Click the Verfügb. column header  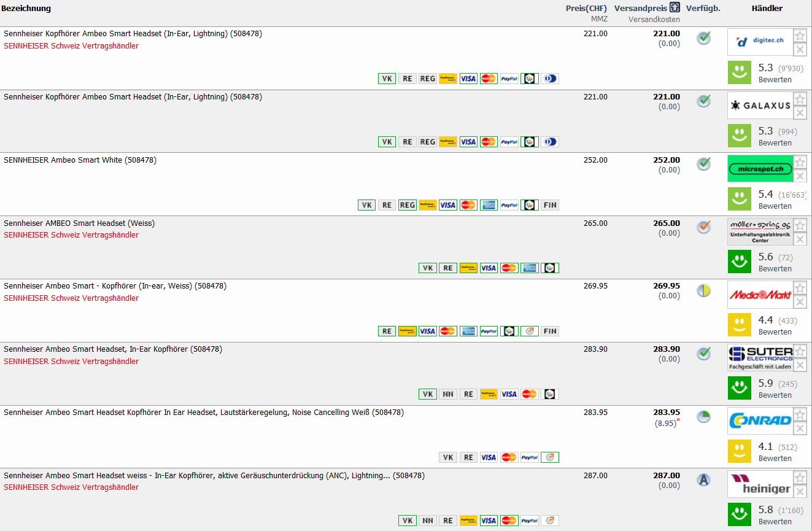coord(703,8)
